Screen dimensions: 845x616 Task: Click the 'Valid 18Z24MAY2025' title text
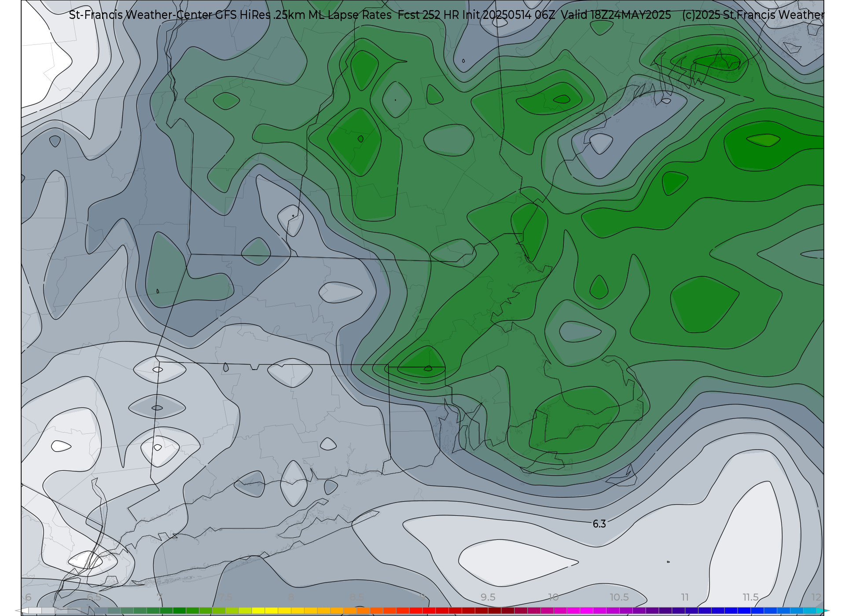pyautogui.click(x=616, y=15)
